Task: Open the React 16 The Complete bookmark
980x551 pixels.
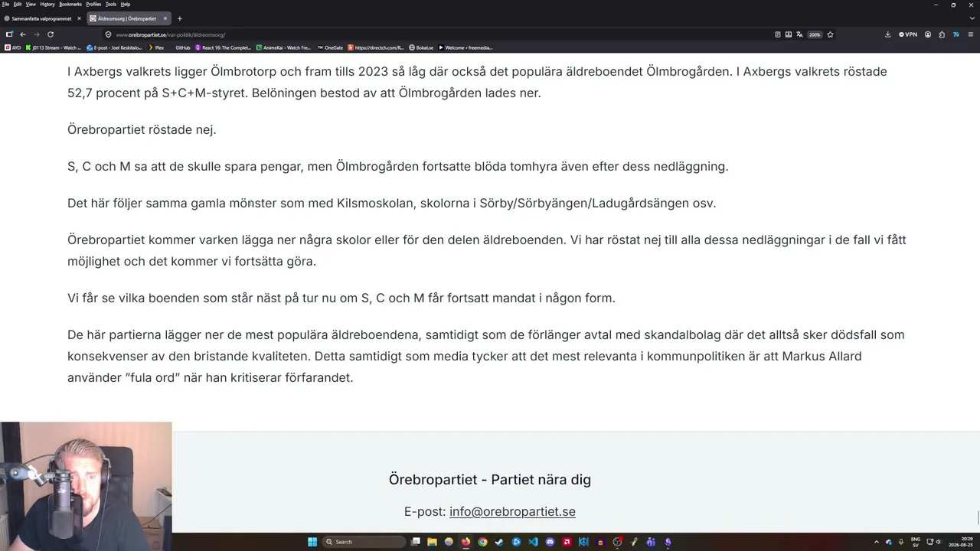Action: click(x=224, y=47)
